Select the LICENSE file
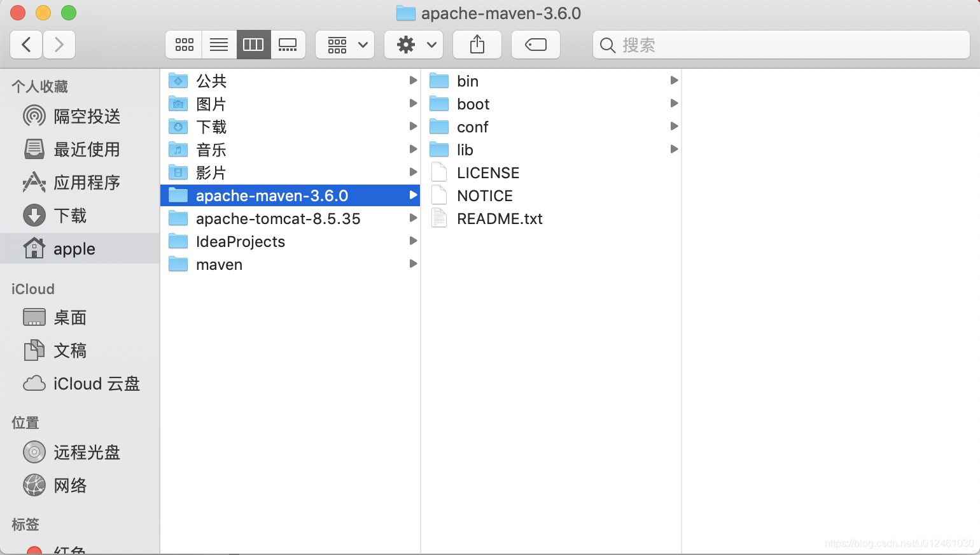Viewport: 980px width, 555px height. click(551, 172)
